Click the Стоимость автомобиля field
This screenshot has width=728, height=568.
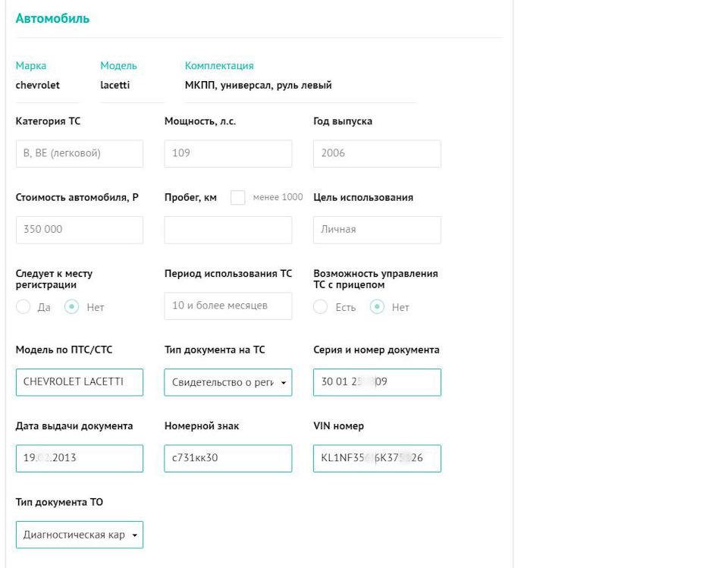(x=80, y=230)
